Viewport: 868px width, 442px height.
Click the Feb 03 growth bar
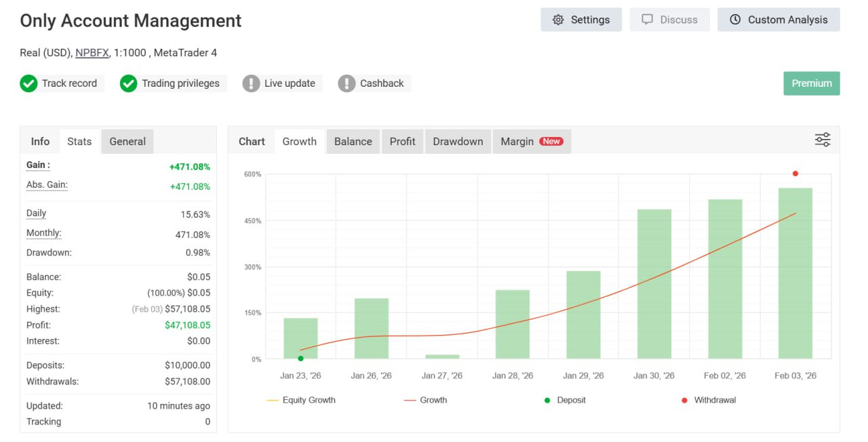pyautogui.click(x=795, y=273)
